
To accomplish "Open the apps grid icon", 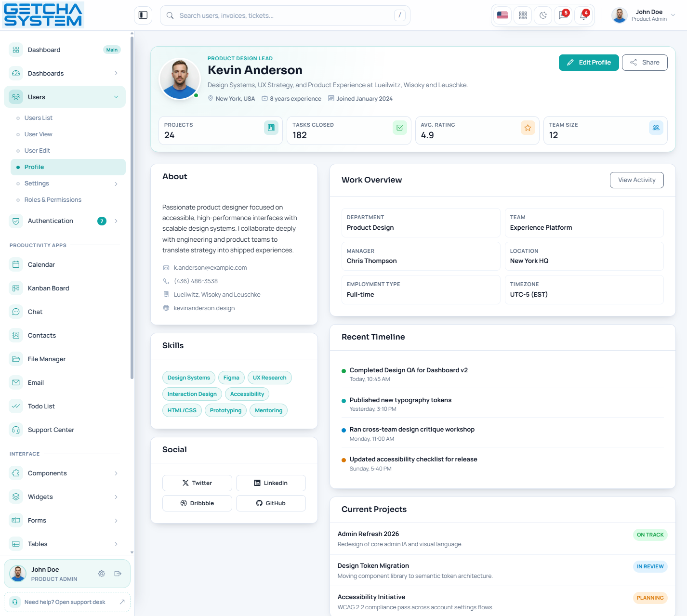I will tap(523, 15).
